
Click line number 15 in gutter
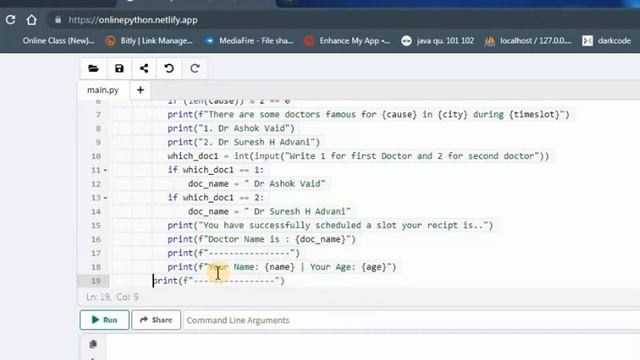(x=96, y=226)
